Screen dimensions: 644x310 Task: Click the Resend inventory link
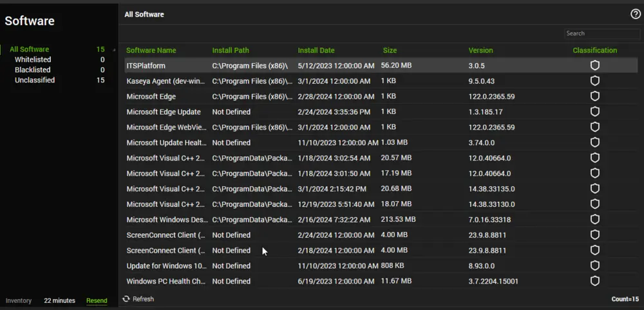[x=97, y=300]
